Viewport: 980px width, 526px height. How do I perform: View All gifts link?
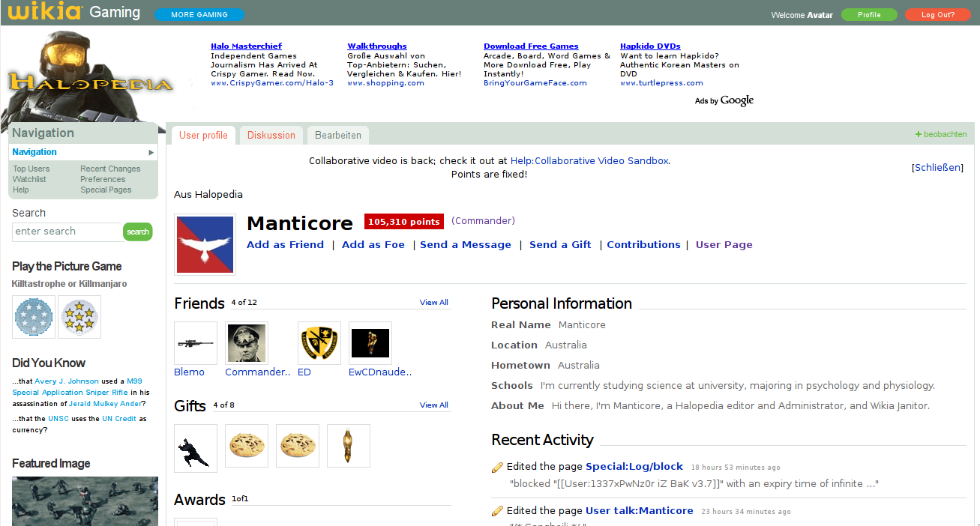point(434,405)
